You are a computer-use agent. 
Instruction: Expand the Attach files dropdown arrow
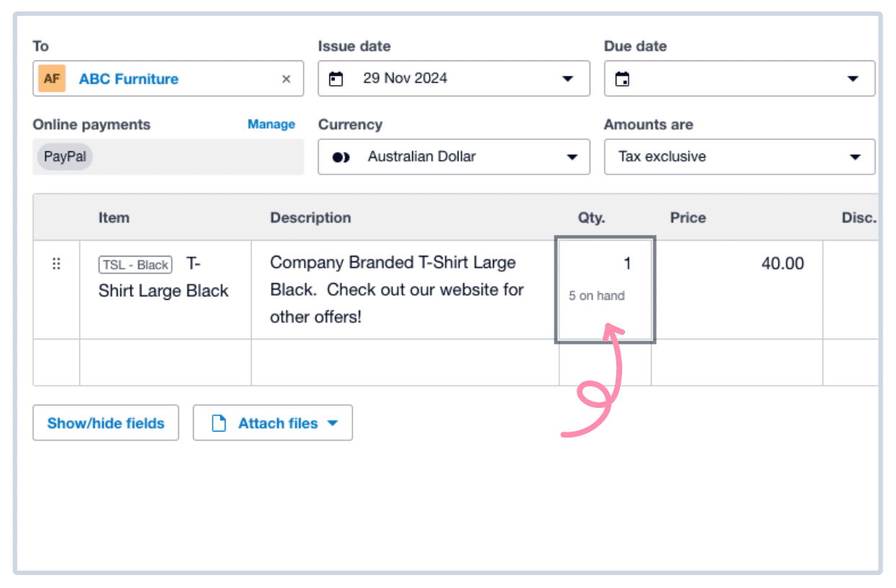pyautogui.click(x=332, y=423)
